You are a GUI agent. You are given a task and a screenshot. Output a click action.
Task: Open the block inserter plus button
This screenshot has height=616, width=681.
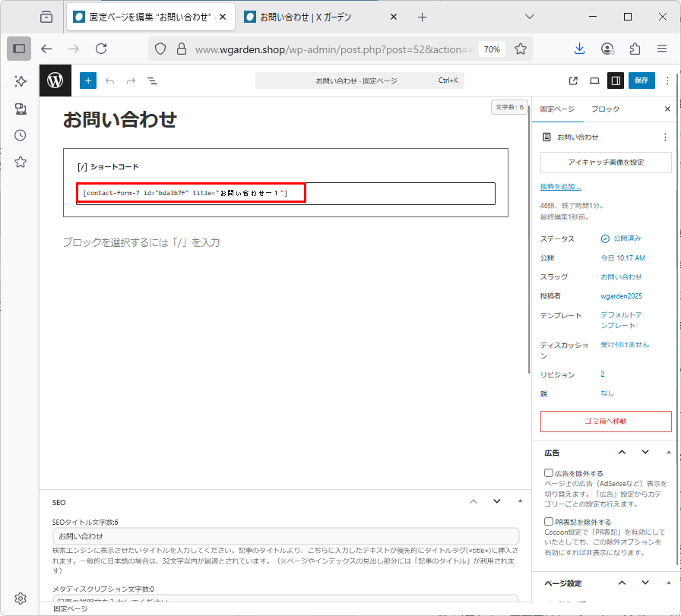tap(88, 81)
